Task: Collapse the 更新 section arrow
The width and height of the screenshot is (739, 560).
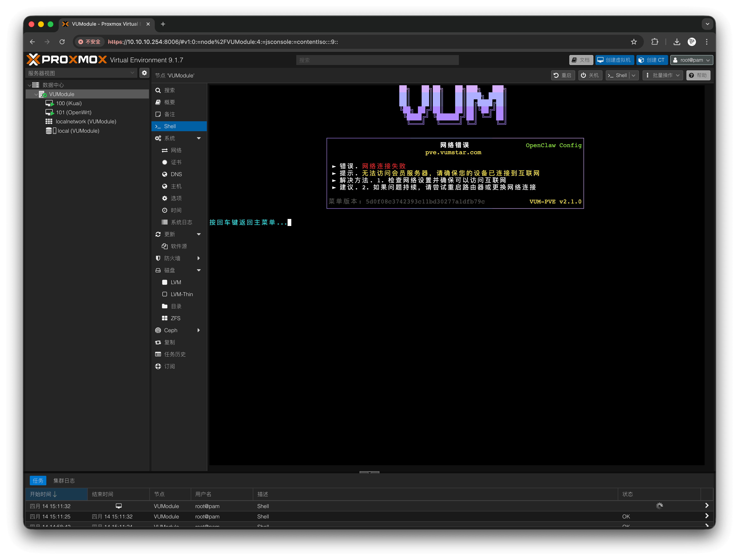Action: [199, 234]
